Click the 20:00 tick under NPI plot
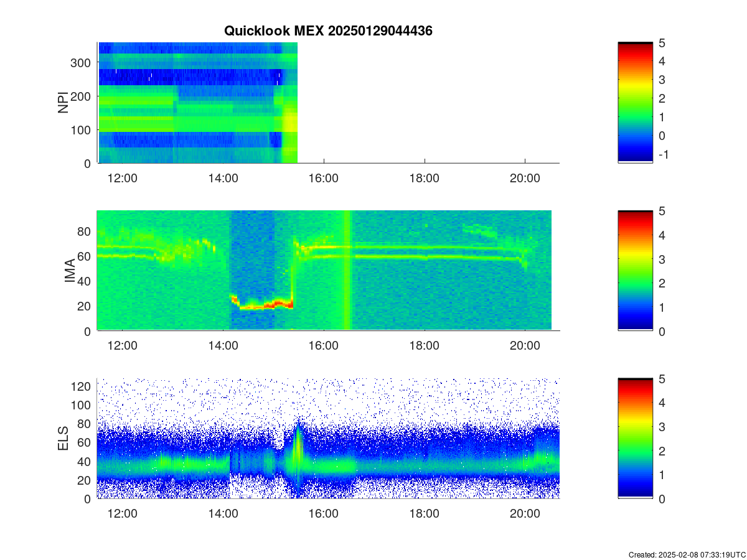 [525, 178]
